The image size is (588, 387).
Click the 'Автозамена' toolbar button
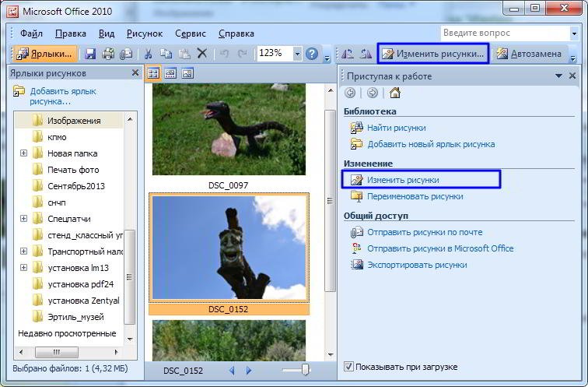click(x=530, y=54)
